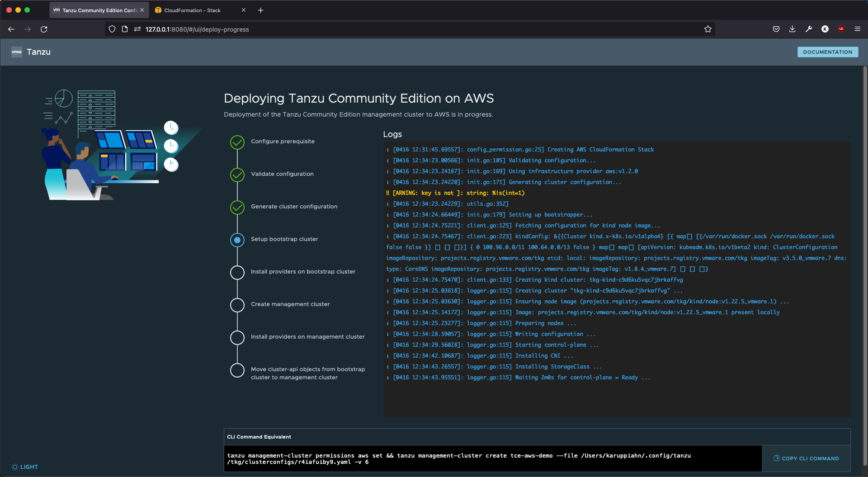The height and width of the screenshot is (477, 868).
Task: Click the Install providers on management cluster circle
Action: pyautogui.click(x=237, y=338)
